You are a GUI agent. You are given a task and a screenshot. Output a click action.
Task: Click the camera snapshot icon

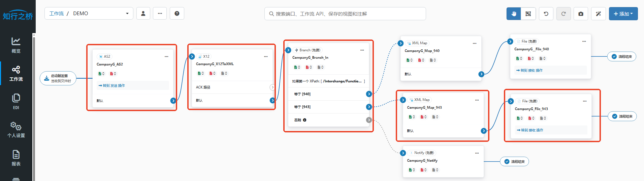[x=581, y=14]
